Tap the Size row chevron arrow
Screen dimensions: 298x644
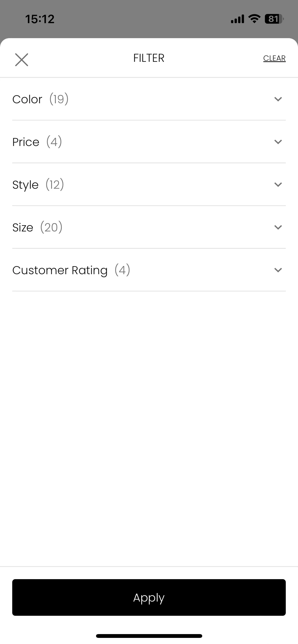coord(278,227)
